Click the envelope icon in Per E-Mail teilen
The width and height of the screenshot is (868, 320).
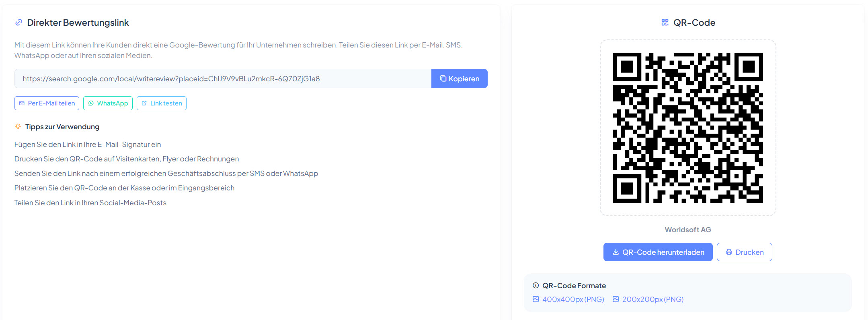[x=22, y=103]
